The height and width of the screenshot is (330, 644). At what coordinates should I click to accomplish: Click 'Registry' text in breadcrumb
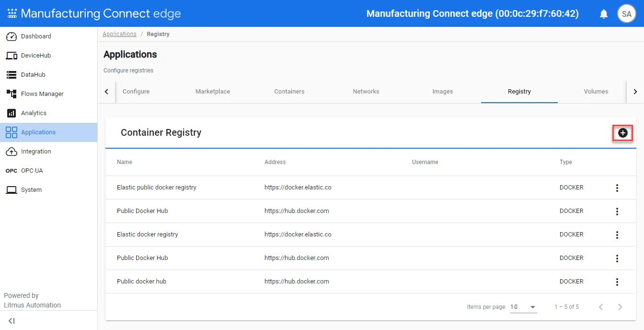pyautogui.click(x=158, y=34)
